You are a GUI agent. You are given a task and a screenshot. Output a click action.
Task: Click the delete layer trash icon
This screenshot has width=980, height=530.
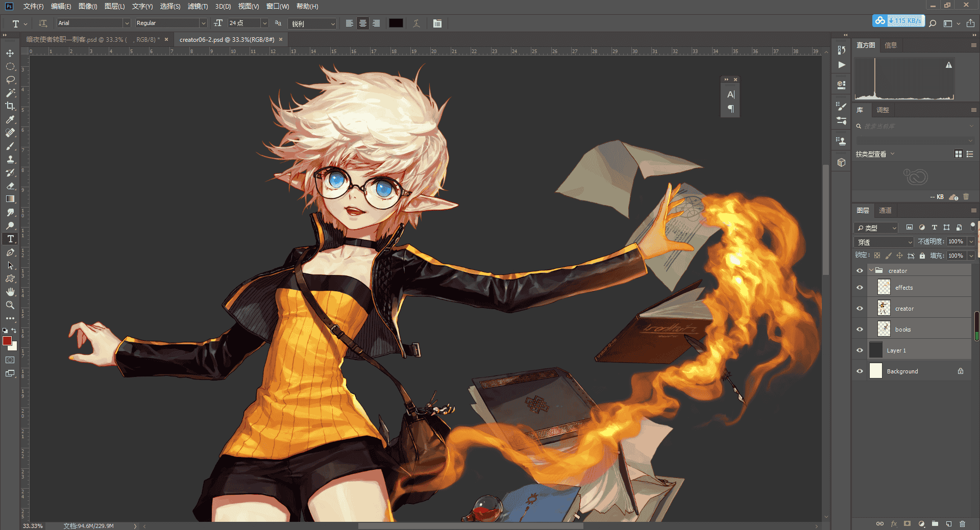(x=962, y=523)
